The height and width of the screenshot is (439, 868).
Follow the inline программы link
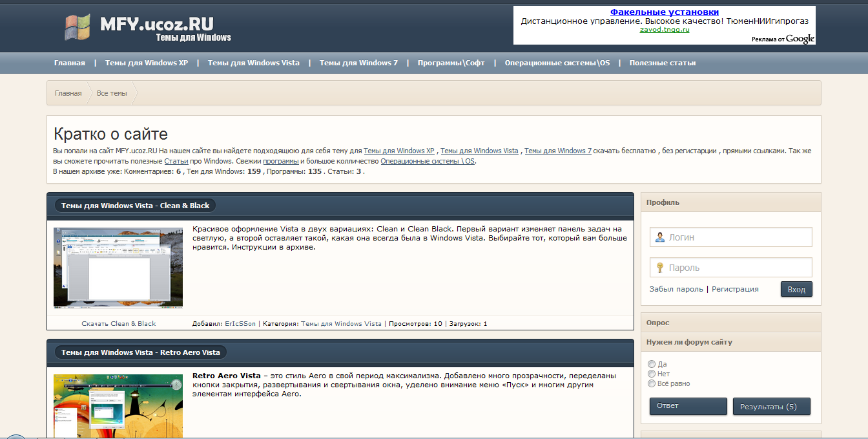281,161
